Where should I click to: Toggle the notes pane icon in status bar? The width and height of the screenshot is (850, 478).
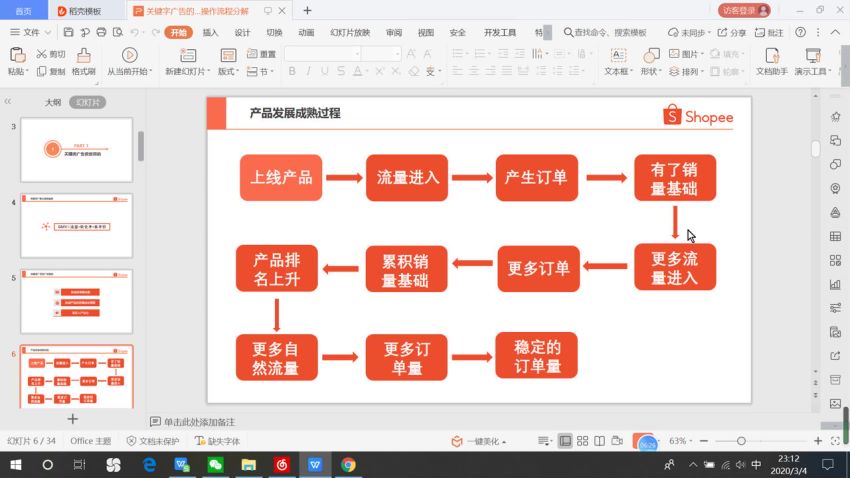(x=544, y=441)
